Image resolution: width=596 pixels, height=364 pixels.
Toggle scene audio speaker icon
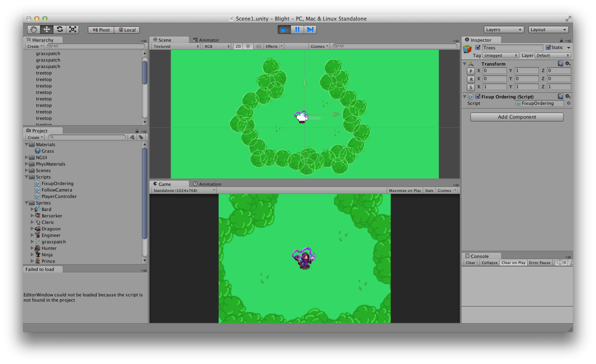tap(258, 46)
